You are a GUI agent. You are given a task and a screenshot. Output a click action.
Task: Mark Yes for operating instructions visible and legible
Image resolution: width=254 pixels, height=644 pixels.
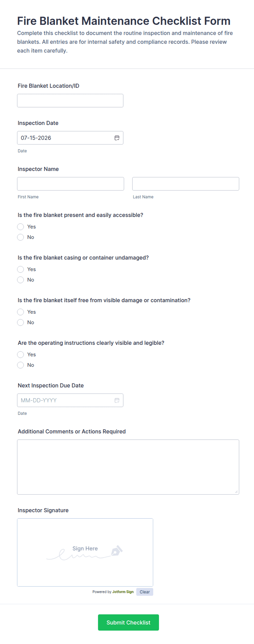pyautogui.click(x=20, y=354)
